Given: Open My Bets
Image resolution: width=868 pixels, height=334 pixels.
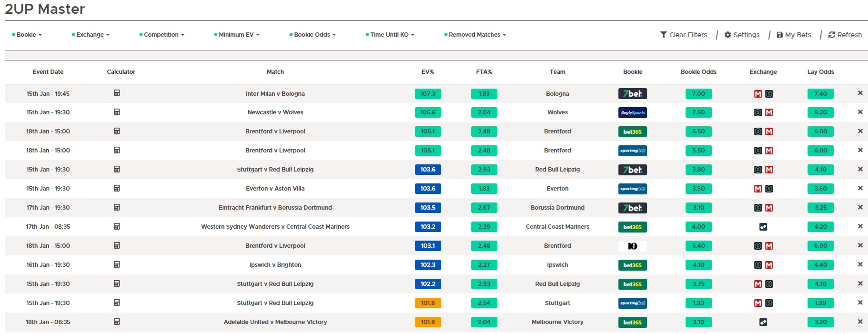Looking at the screenshot, I should (x=794, y=35).
